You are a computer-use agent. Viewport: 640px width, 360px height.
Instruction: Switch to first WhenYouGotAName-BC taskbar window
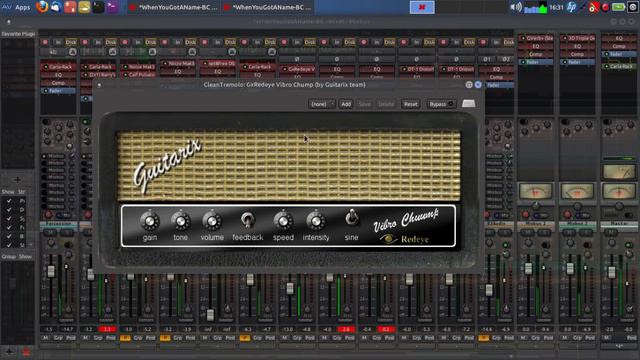pos(173,7)
